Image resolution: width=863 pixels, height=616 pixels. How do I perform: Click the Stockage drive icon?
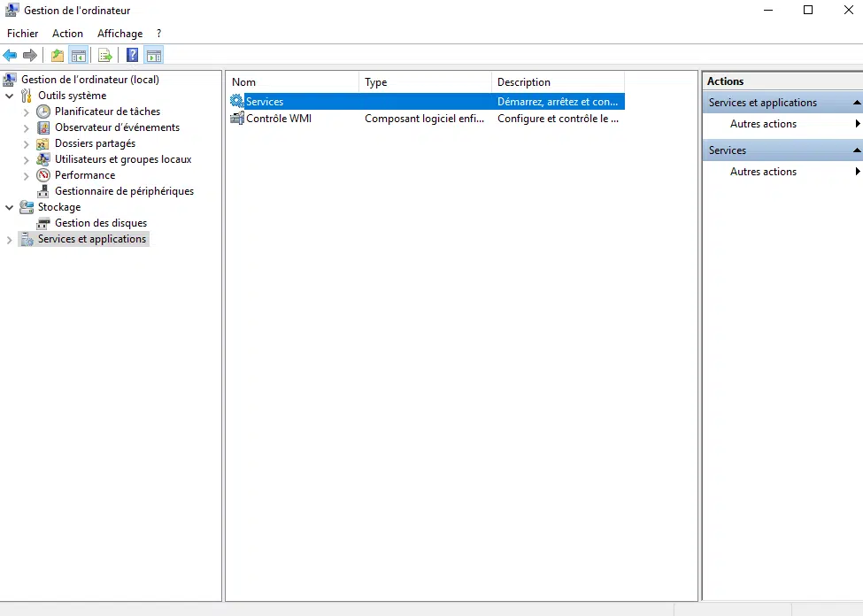tap(27, 207)
